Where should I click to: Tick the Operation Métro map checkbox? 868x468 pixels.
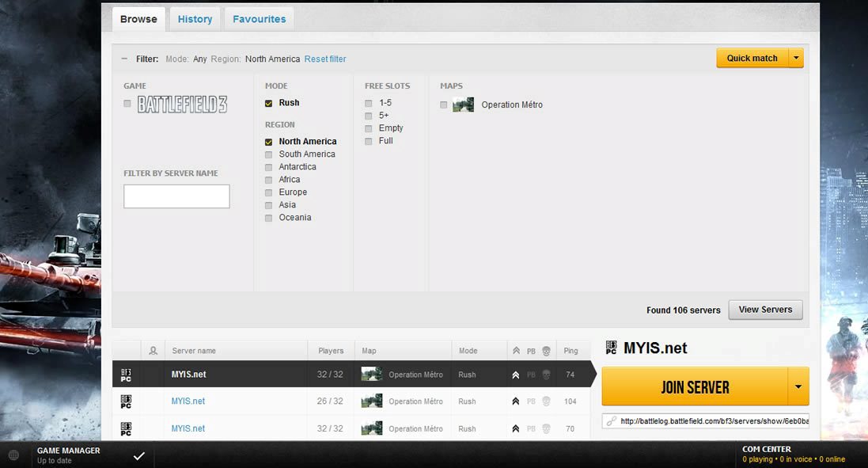[x=443, y=105]
